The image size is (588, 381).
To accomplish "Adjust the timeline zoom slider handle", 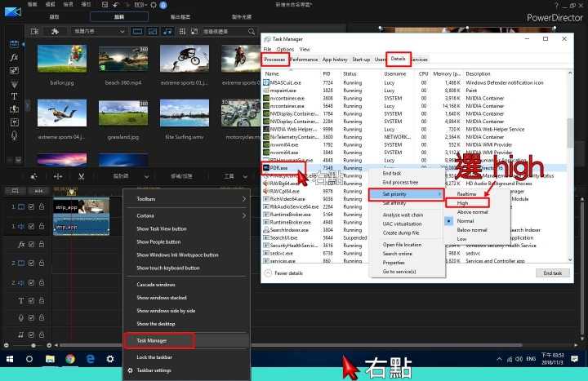I will [33, 345].
